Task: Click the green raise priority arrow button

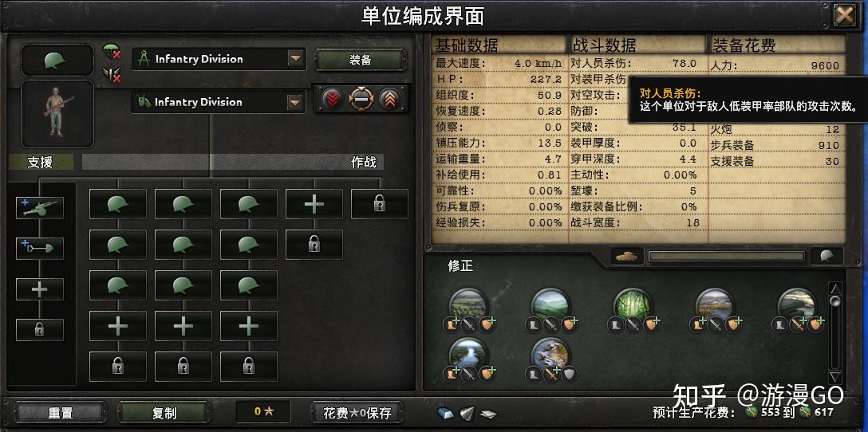Action: tap(389, 100)
